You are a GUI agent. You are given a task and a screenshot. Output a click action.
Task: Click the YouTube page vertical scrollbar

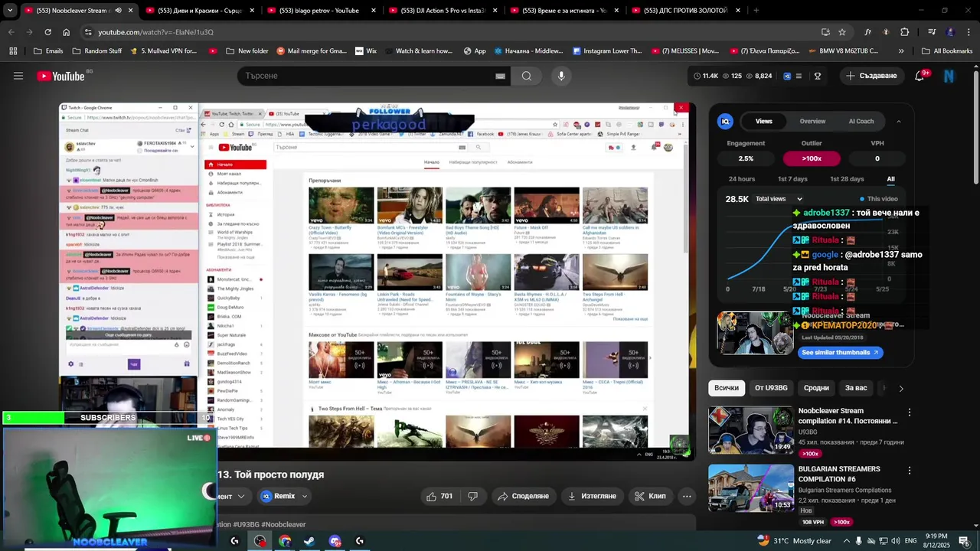tap(975, 126)
